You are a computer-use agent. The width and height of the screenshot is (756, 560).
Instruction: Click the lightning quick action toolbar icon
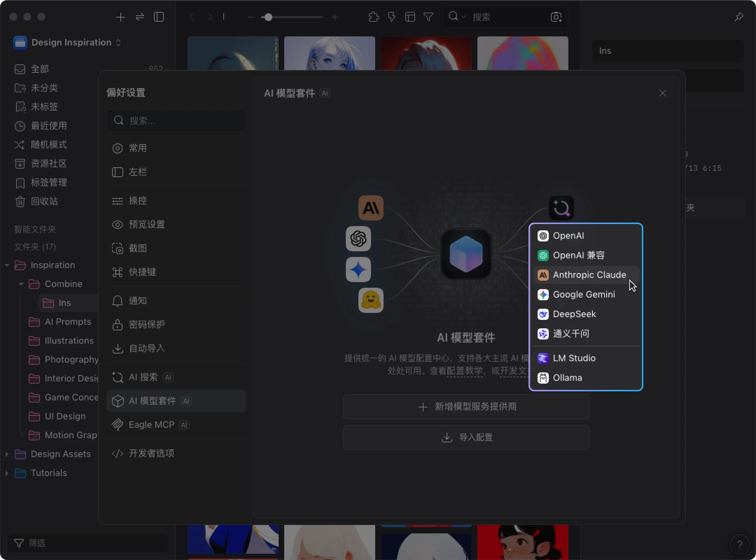(392, 17)
